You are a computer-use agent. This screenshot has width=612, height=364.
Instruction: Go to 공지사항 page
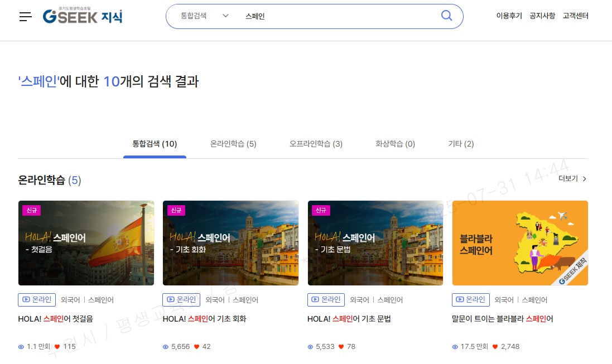pyautogui.click(x=542, y=16)
